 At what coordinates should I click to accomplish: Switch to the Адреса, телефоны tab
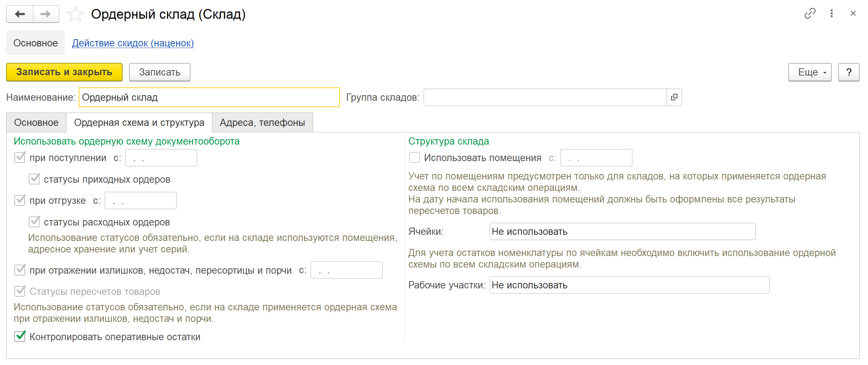[262, 123]
